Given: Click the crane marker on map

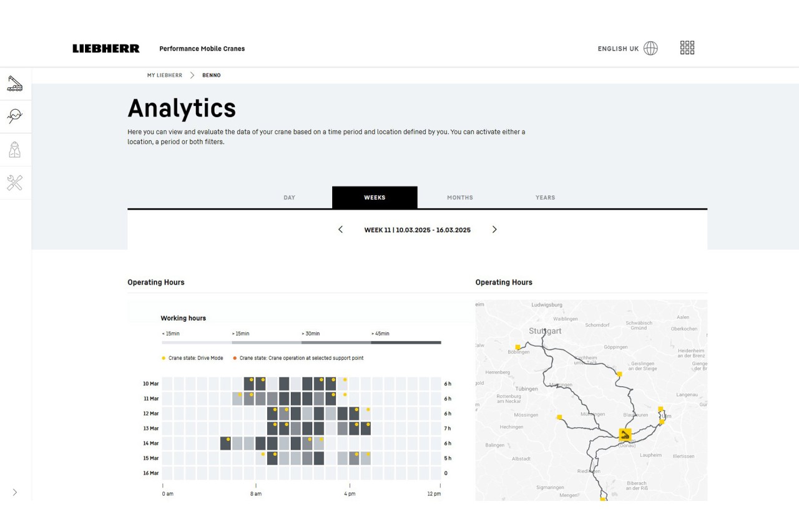Looking at the screenshot, I should (x=624, y=435).
